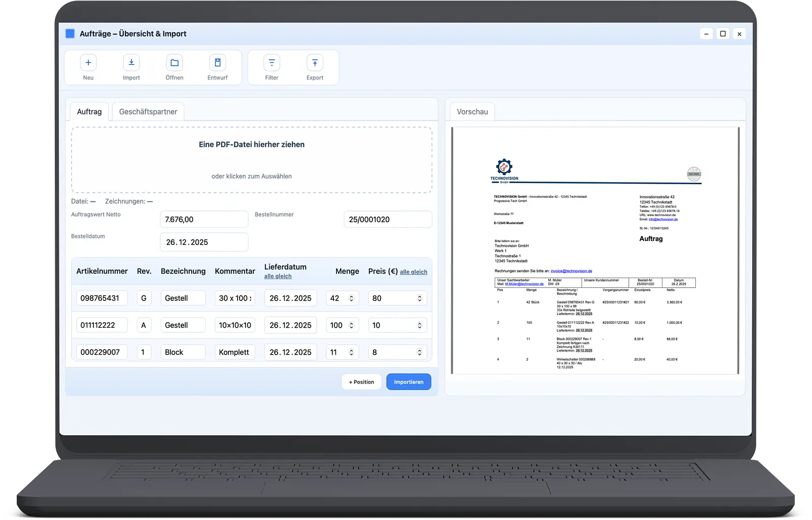Click the PDF drop zone to select file
This screenshot has width=812, height=520.
coord(252,160)
